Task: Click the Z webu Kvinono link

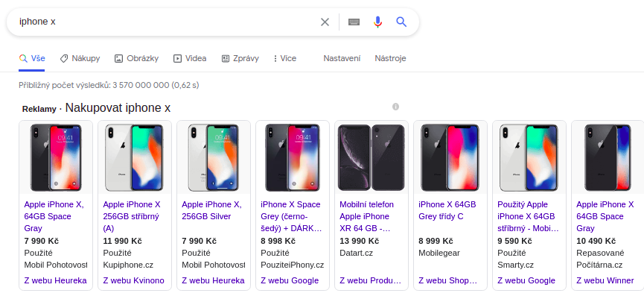Action: pyautogui.click(x=133, y=280)
